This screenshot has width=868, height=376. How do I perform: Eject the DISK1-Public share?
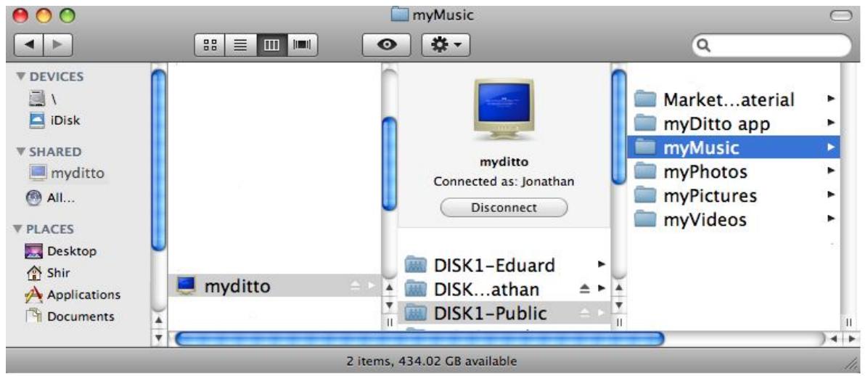[x=586, y=314]
